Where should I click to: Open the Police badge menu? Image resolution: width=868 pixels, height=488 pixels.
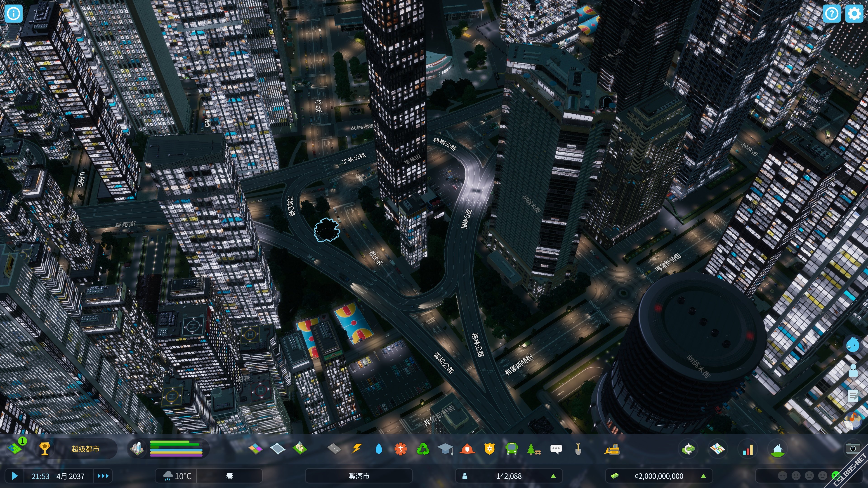click(489, 449)
